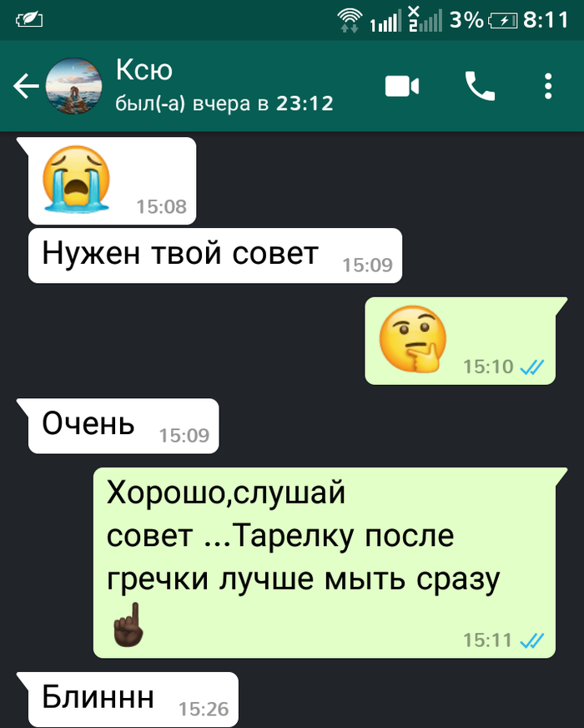Viewport: 584px width, 728px height.
Task: Tap the power-saving leaf icon
Action: (x=29, y=19)
